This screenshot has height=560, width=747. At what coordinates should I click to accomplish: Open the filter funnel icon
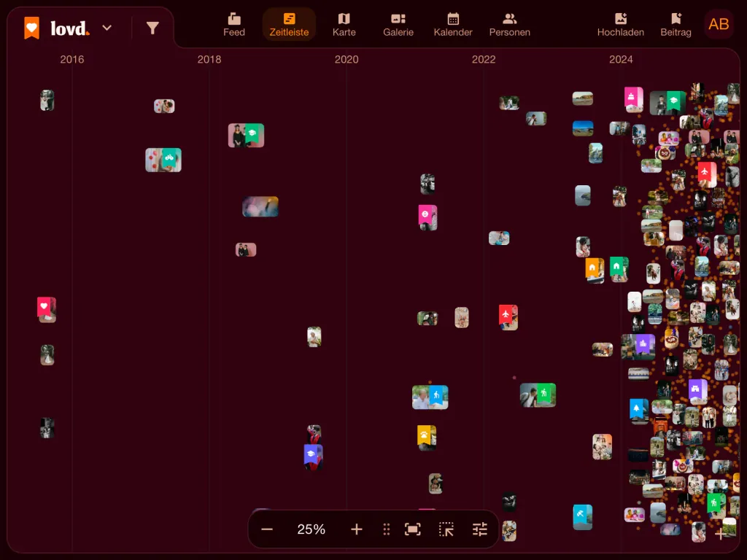click(x=152, y=28)
